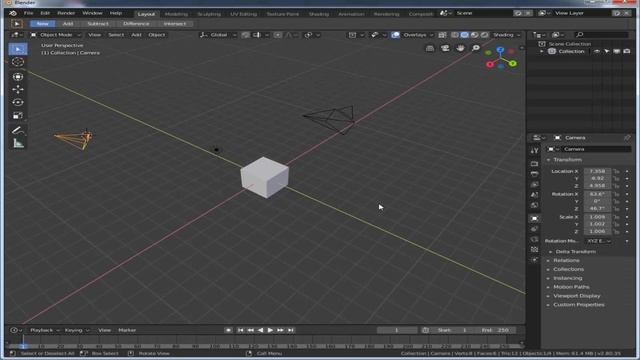Click the toggle camera view icon
The width and height of the screenshot is (640, 360).
coord(445,48)
